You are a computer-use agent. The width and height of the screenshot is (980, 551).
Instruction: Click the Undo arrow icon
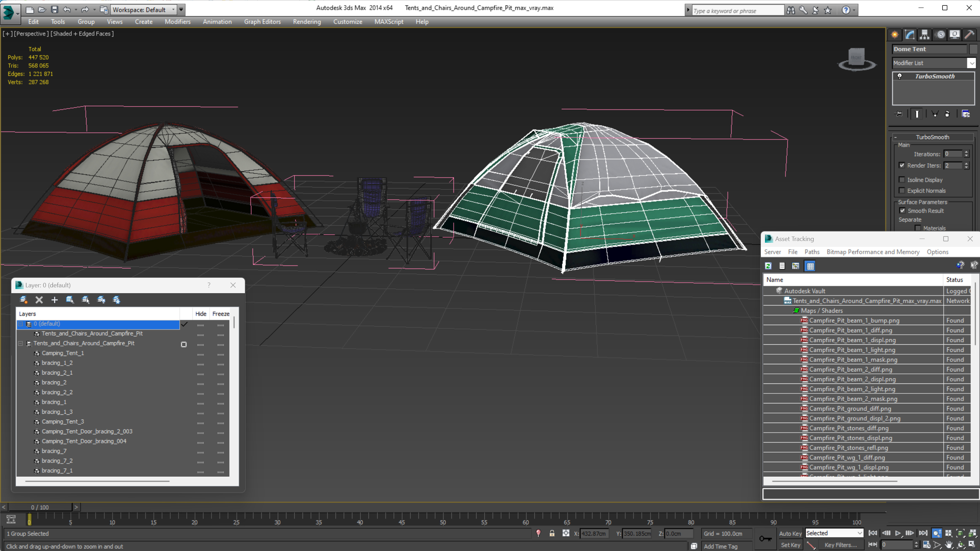(x=67, y=10)
